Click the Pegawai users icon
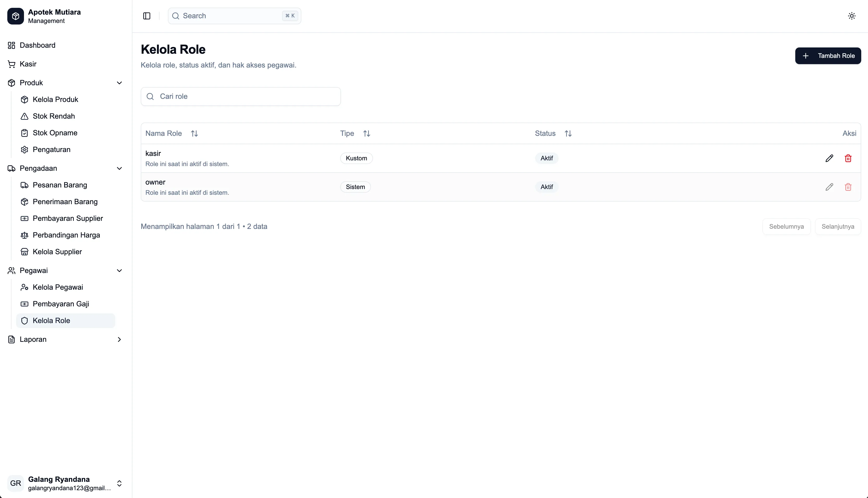 click(x=12, y=271)
